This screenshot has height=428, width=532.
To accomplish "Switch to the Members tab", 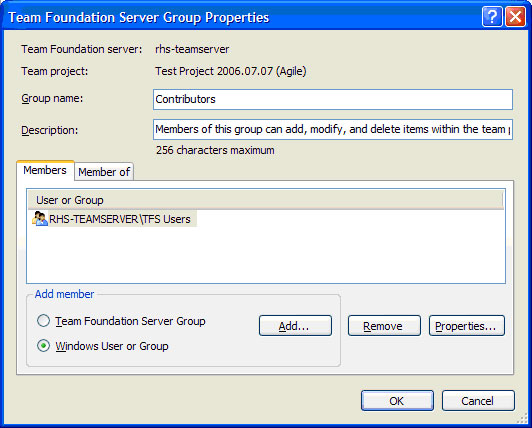I will (x=45, y=170).
